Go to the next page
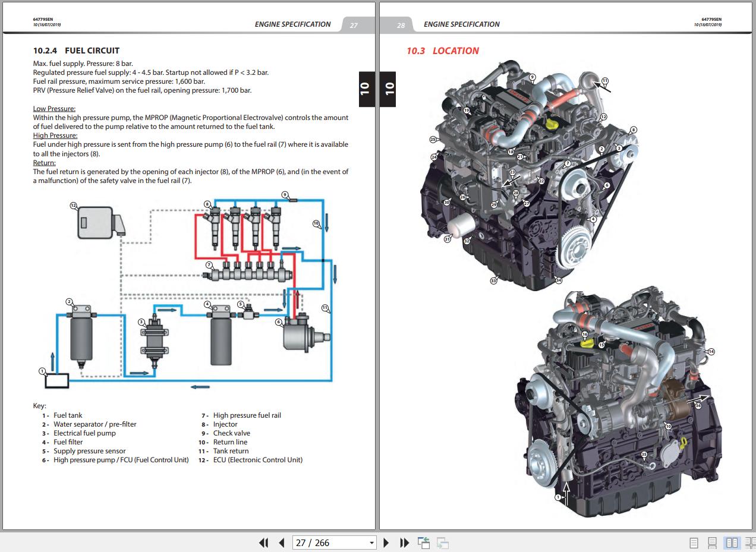This screenshot has height=552, width=756. coord(386,542)
